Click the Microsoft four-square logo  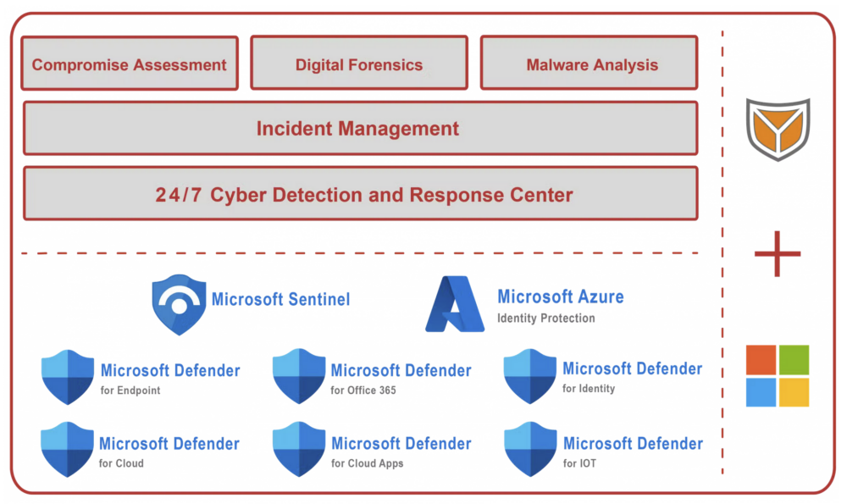point(778,376)
